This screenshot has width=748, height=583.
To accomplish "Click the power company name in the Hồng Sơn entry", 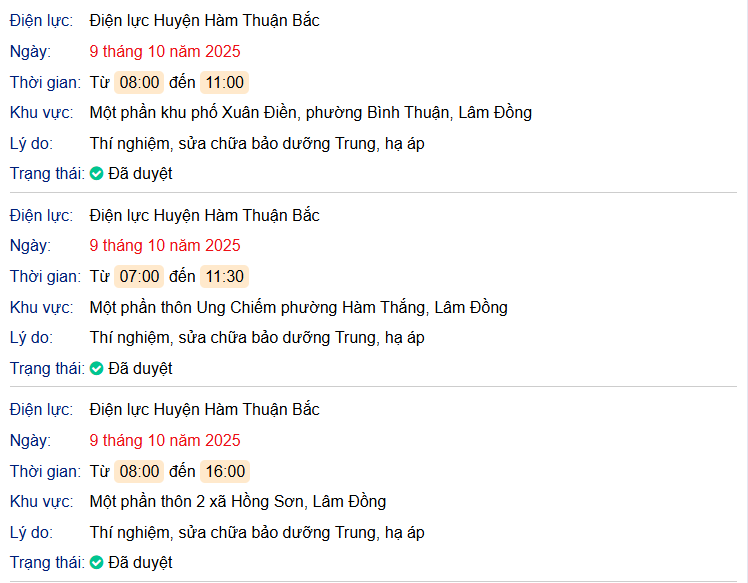I will (204, 410).
